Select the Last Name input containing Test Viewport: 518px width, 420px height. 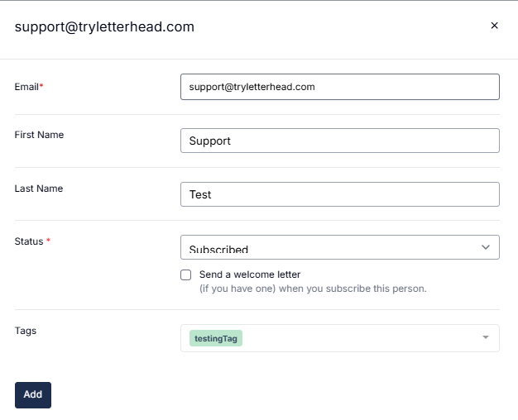coord(339,194)
